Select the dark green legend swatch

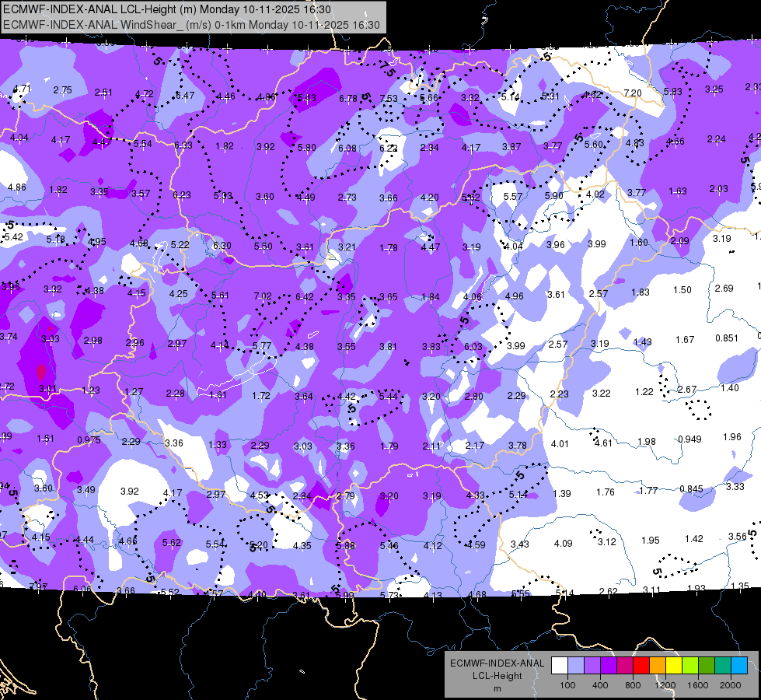point(706,665)
